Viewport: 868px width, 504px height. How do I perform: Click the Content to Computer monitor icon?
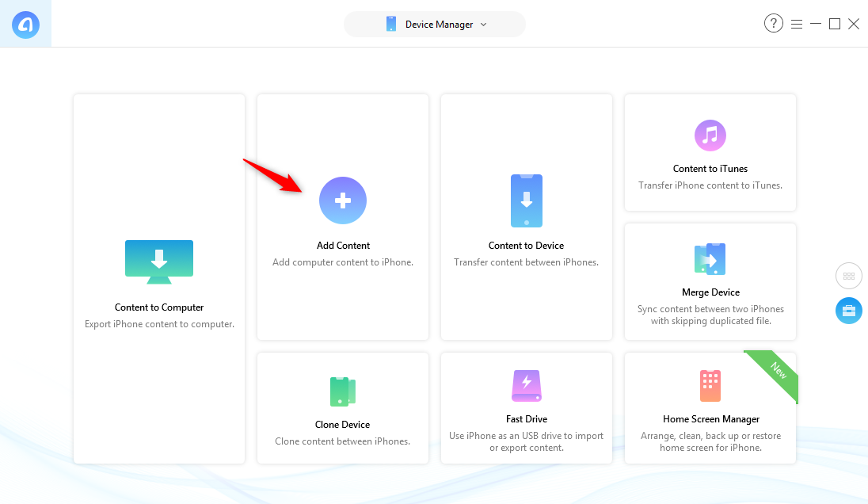click(159, 262)
